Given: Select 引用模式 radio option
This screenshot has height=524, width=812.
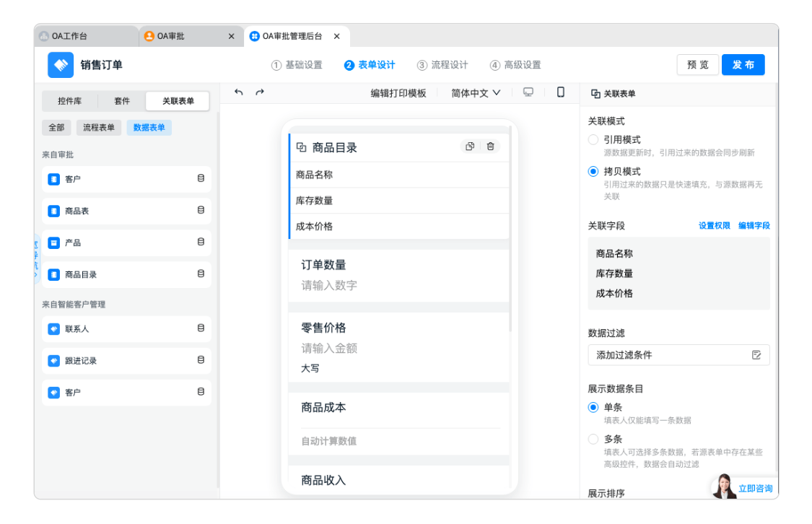Looking at the screenshot, I should tap(593, 140).
